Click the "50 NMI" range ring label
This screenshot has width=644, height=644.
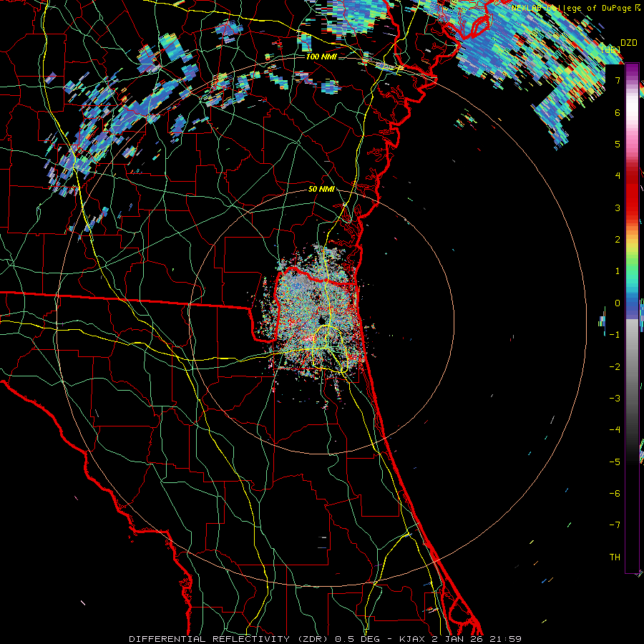click(x=321, y=189)
